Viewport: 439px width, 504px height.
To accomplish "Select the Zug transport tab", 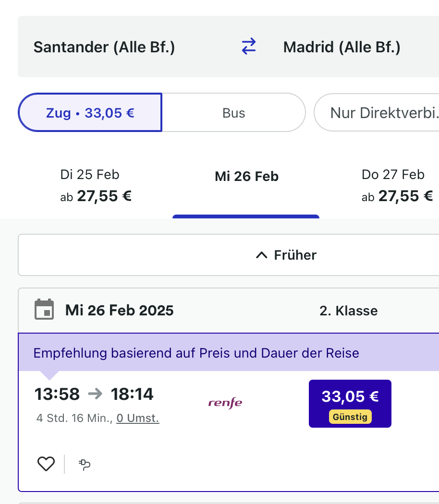I will [90, 113].
